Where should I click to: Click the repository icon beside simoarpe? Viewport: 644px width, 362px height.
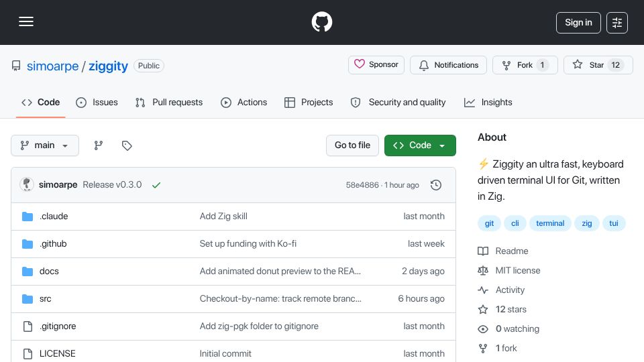16,66
